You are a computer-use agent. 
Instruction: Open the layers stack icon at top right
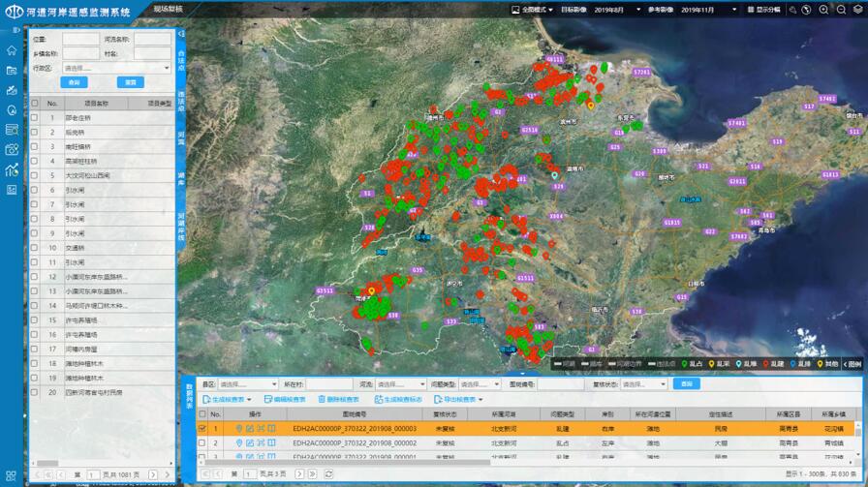(x=858, y=10)
